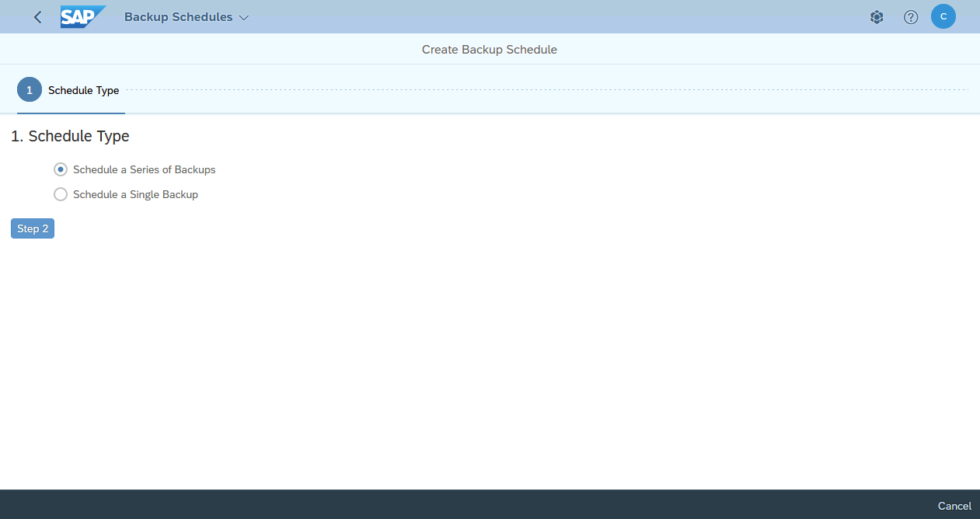
Task: Click the SAP logo
Action: click(82, 16)
